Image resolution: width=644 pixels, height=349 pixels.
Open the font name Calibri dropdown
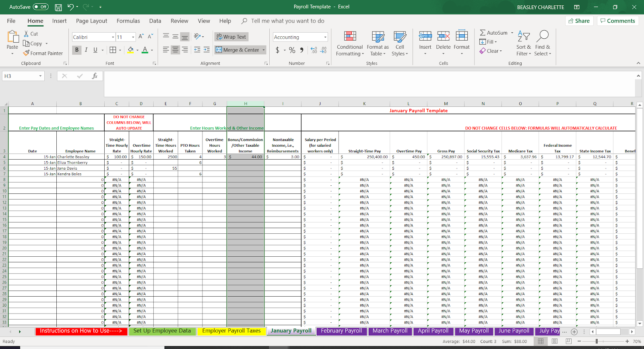tap(113, 37)
